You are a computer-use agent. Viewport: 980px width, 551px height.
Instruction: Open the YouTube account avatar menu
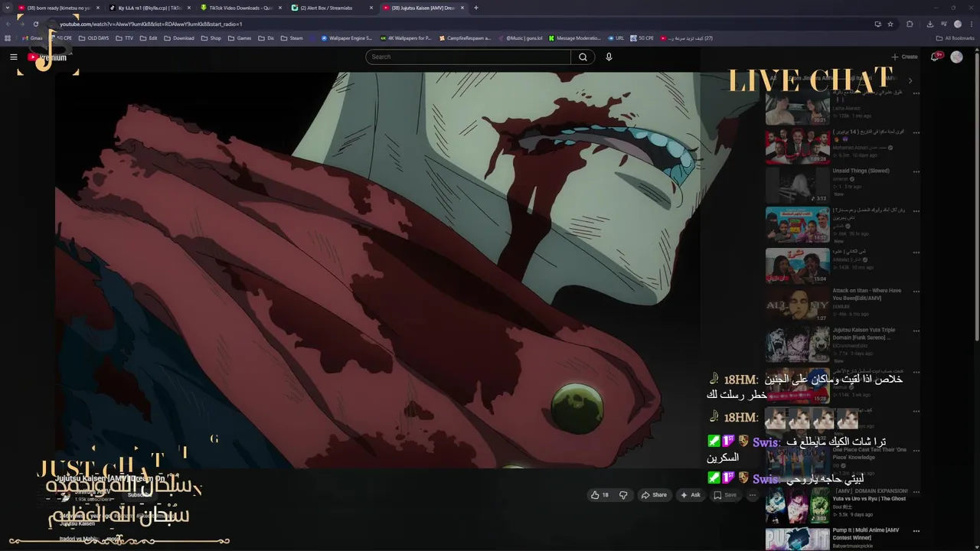[x=956, y=57]
